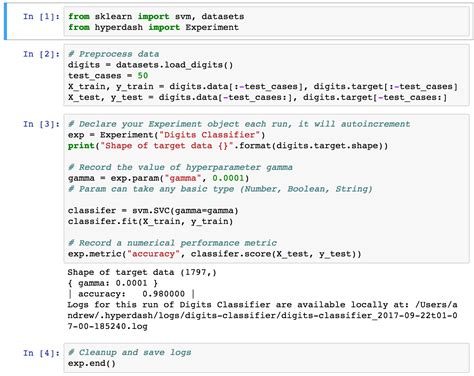Click the print 'Shape of target data' line
474x376 pixels.
click(x=228, y=146)
